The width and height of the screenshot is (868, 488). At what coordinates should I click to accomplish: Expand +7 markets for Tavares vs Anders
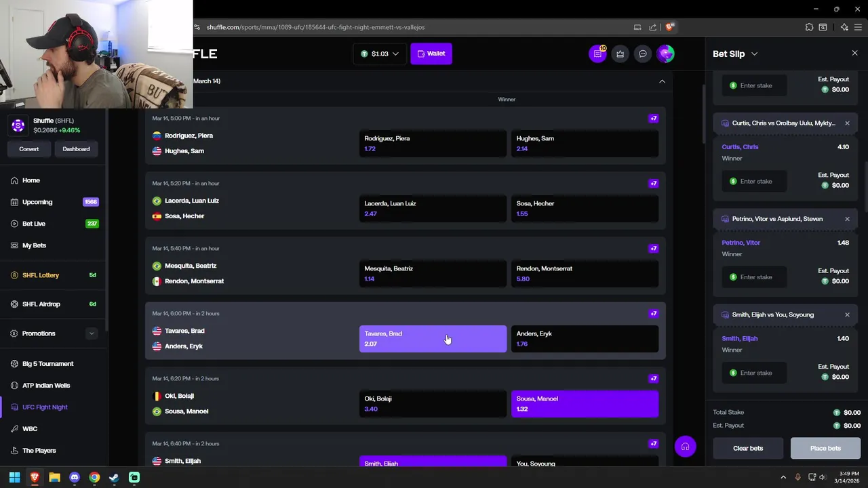tap(654, 314)
